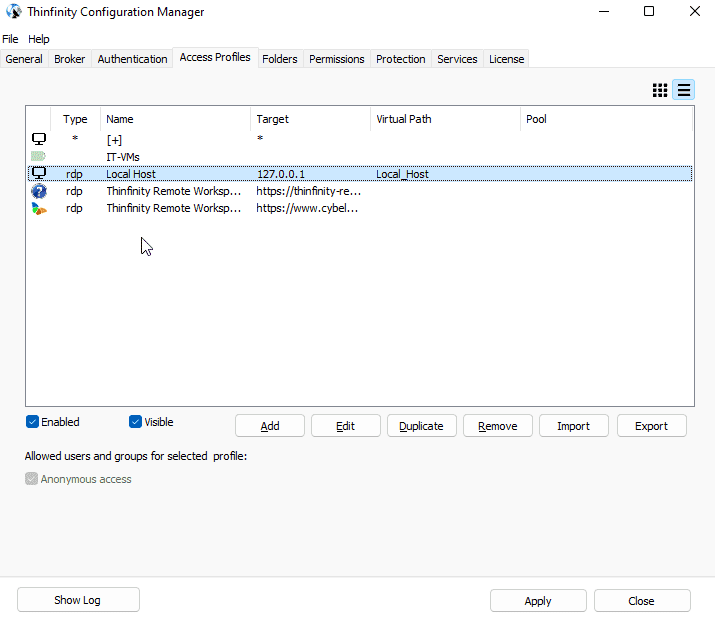The image size is (715, 623).
Task: Click the Close button at bottom
Action: click(642, 601)
